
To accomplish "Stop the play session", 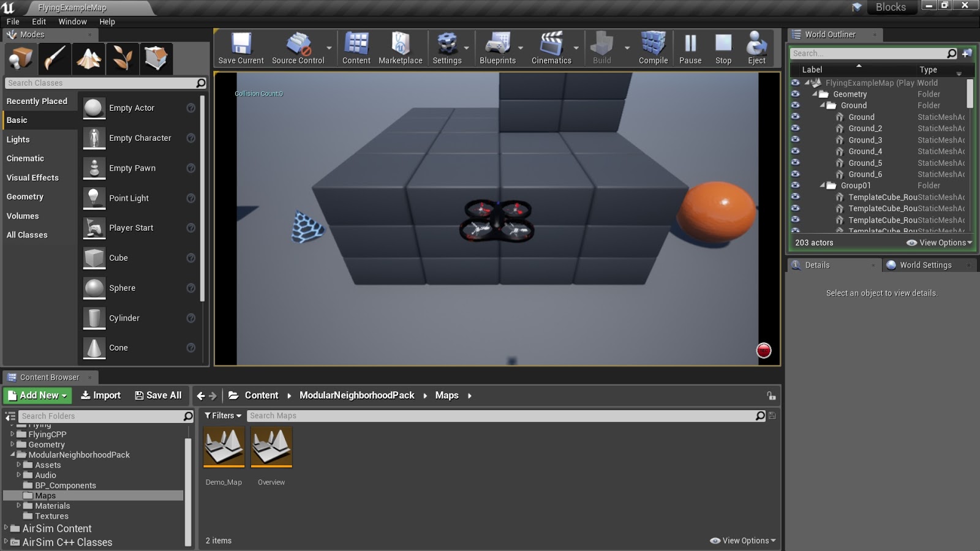I will (723, 48).
